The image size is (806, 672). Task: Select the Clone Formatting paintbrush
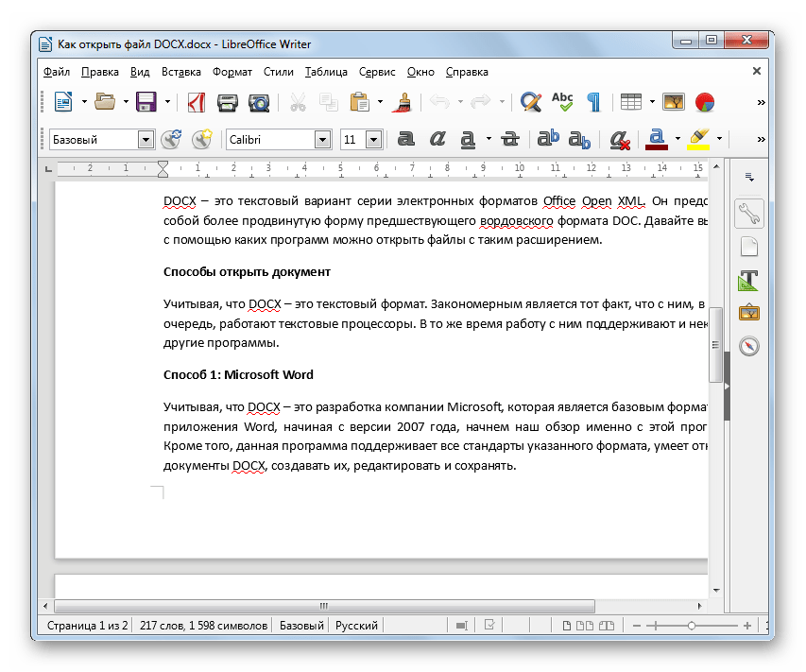pyautogui.click(x=402, y=102)
